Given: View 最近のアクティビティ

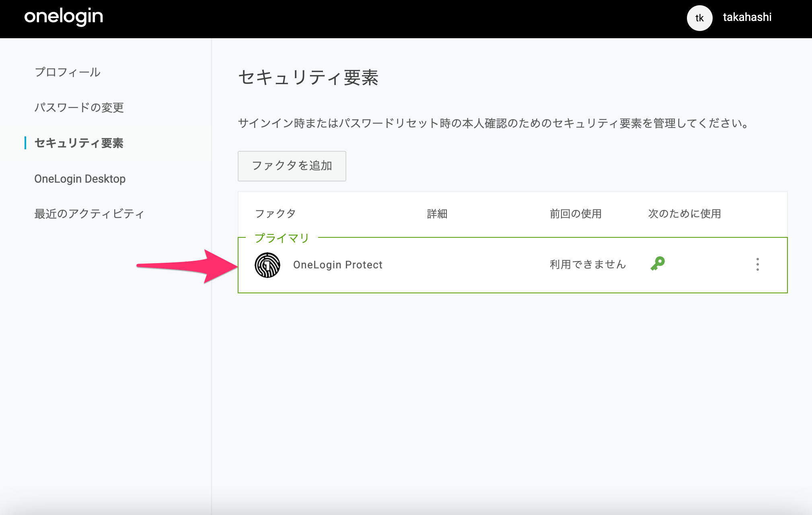Looking at the screenshot, I should pyautogui.click(x=89, y=214).
